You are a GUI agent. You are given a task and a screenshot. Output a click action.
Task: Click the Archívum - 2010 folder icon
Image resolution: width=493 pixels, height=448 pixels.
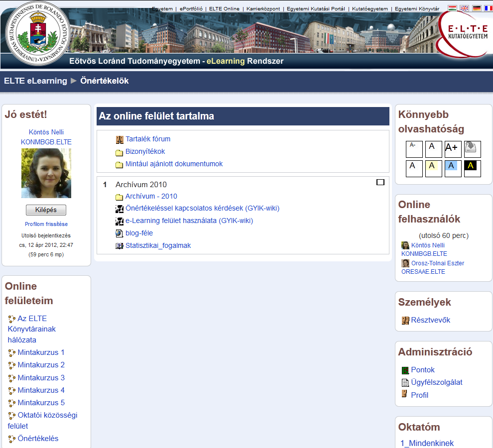click(x=119, y=197)
